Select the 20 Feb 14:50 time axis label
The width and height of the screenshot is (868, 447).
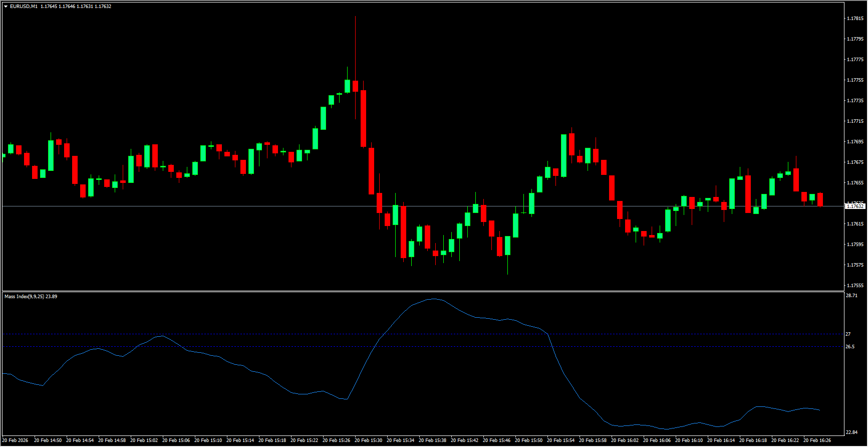point(48,440)
